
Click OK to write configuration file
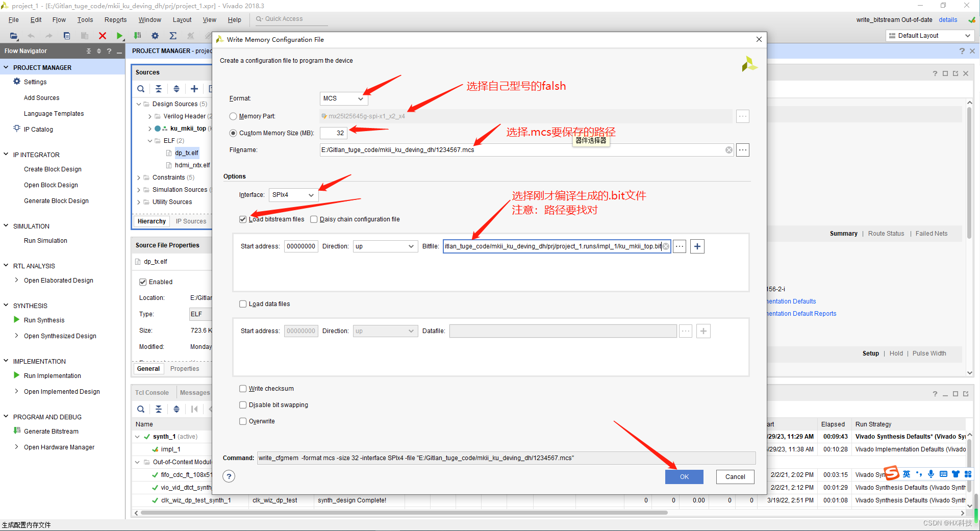[684, 477]
